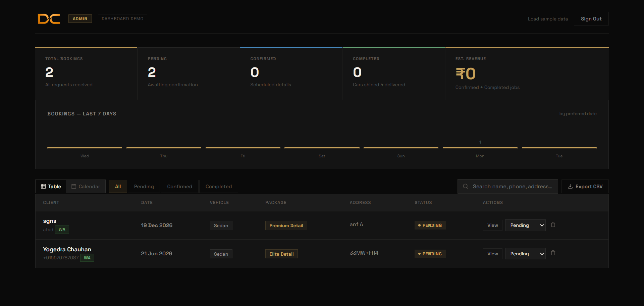
Task: Load sample data
Action: pyautogui.click(x=548, y=19)
